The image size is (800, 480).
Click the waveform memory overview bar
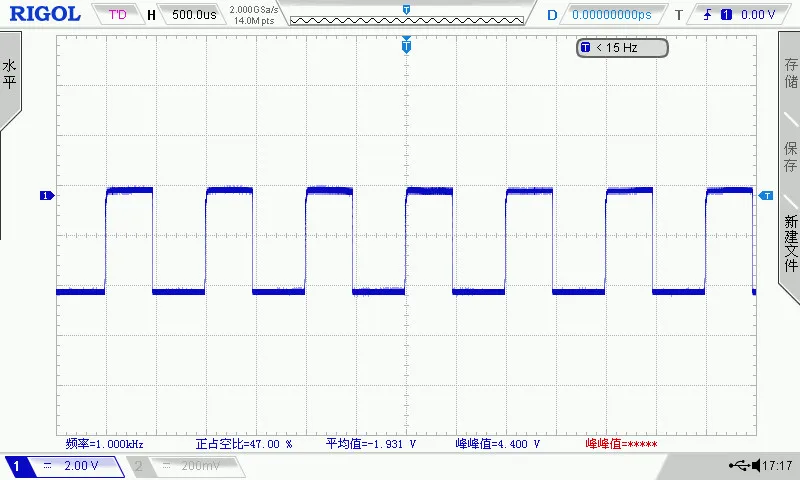(x=407, y=20)
